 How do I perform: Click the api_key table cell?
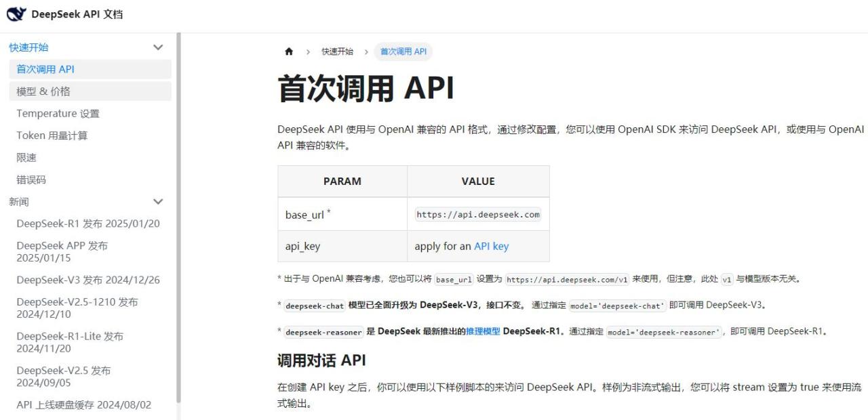tap(342, 247)
